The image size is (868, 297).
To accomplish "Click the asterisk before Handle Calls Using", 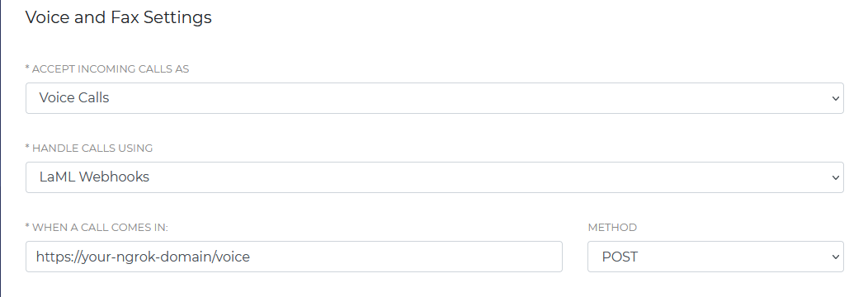I will coord(27,147).
